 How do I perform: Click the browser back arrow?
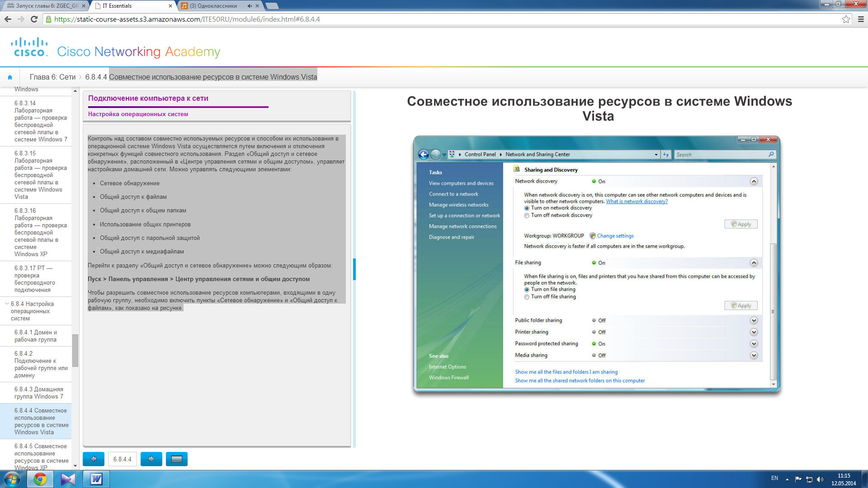pos(8,19)
